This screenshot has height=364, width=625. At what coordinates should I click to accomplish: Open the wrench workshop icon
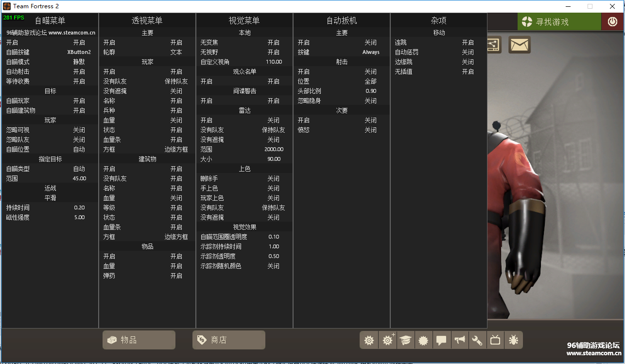[477, 340]
